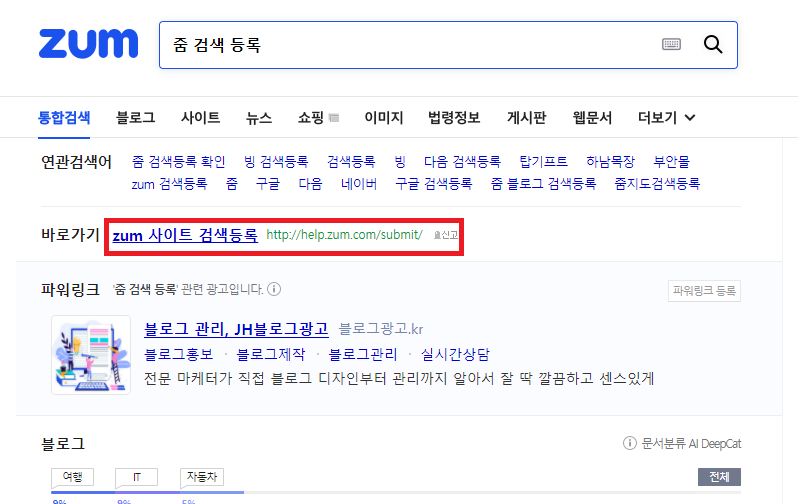Click related search 줌

point(232,184)
